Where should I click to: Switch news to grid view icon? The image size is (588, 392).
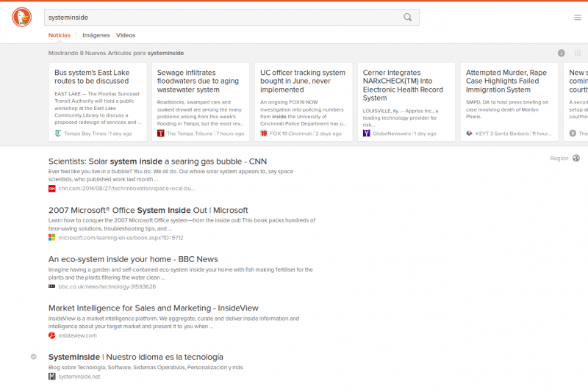(x=578, y=53)
